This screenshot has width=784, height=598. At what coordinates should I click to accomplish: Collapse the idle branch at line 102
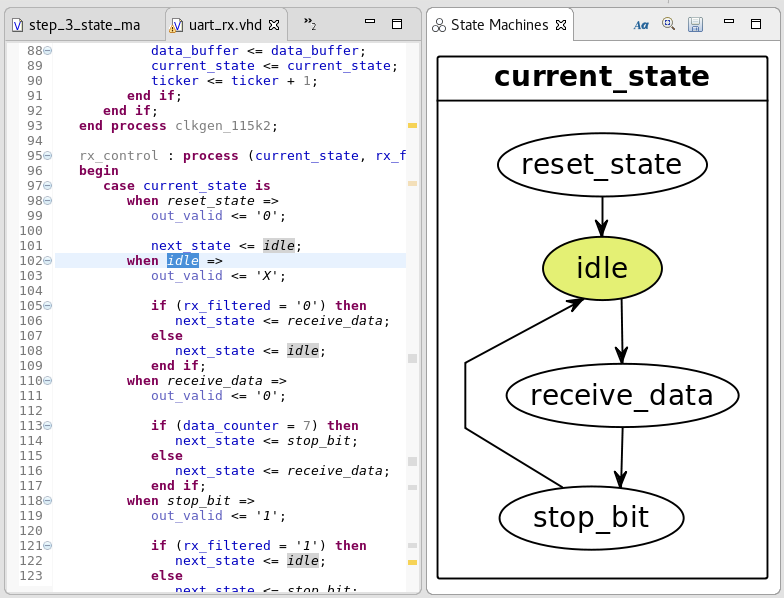tap(48, 260)
